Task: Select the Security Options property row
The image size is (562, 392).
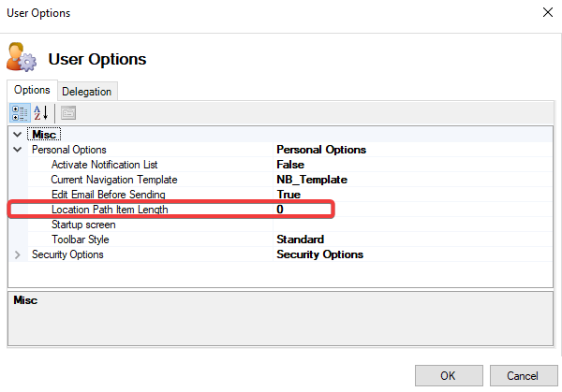Action: 67,254
